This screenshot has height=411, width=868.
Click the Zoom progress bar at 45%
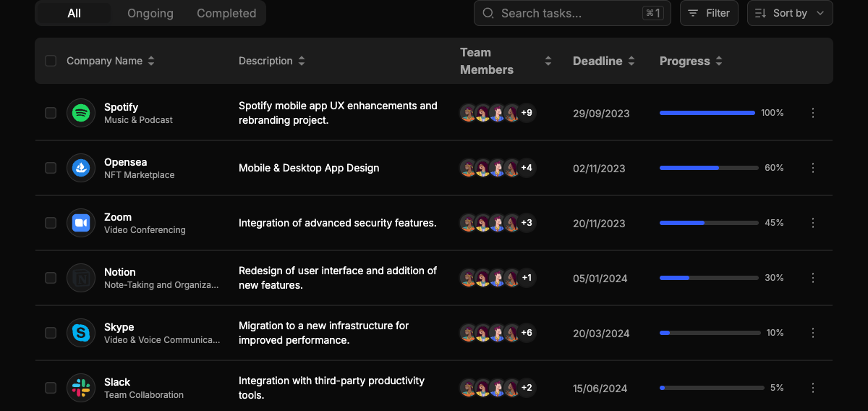click(709, 223)
